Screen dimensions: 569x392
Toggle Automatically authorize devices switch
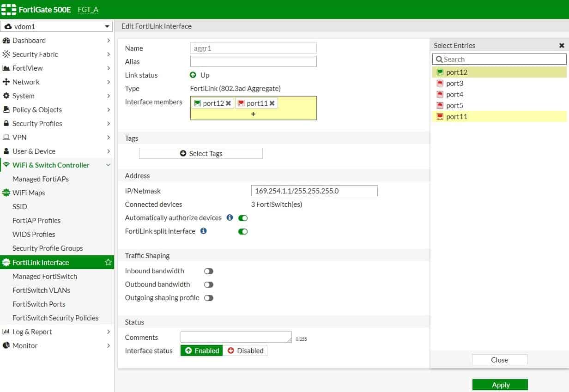pyautogui.click(x=243, y=218)
